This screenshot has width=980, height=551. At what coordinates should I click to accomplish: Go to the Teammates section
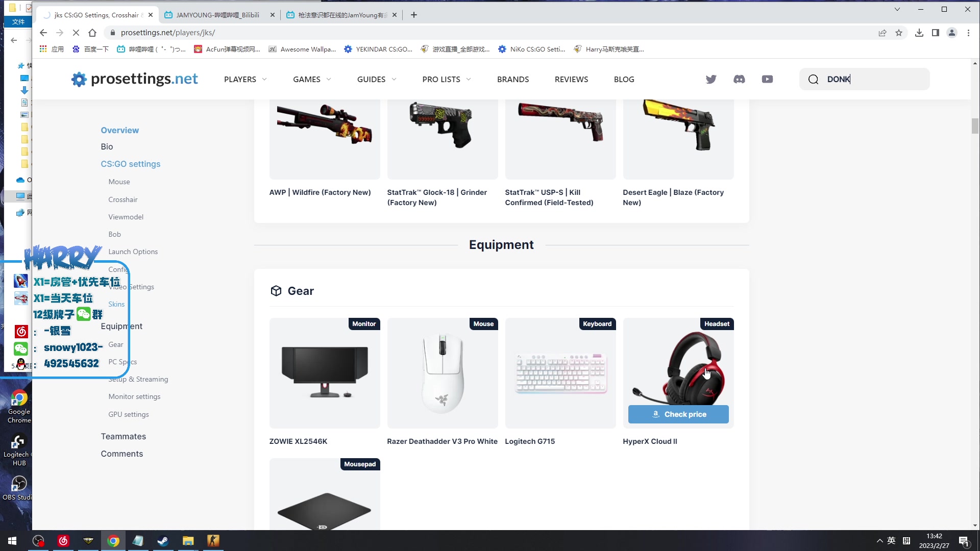coord(123,436)
